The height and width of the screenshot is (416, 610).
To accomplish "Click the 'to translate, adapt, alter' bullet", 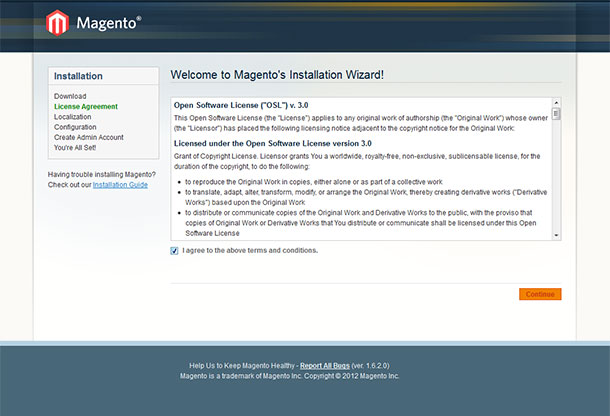I will (366, 197).
